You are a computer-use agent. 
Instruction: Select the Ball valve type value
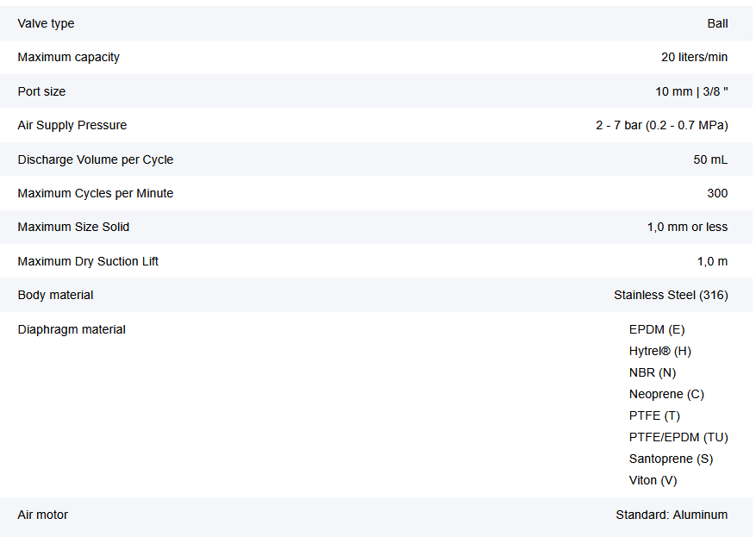tap(717, 23)
